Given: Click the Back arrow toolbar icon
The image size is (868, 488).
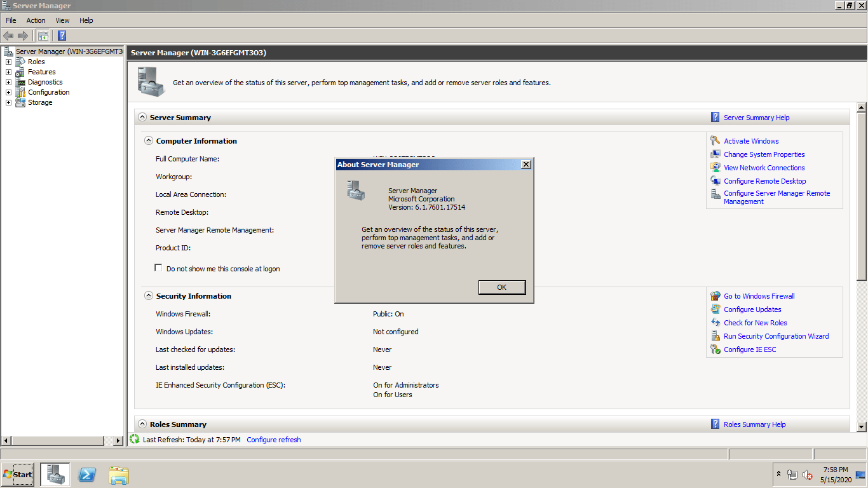Looking at the screenshot, I should (x=8, y=36).
